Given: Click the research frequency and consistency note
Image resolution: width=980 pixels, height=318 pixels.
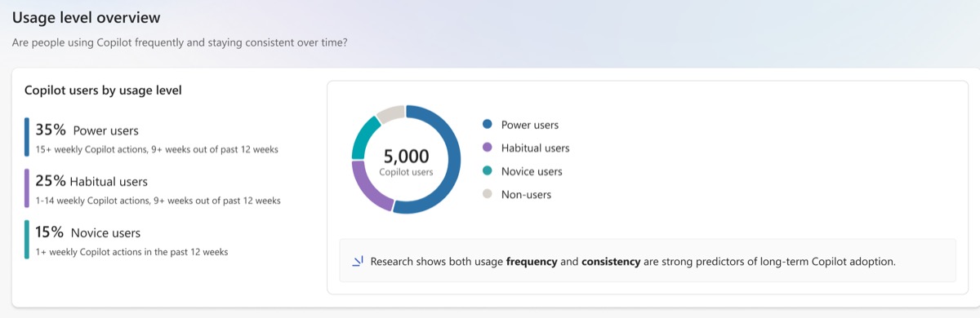Looking at the screenshot, I should click(633, 262).
